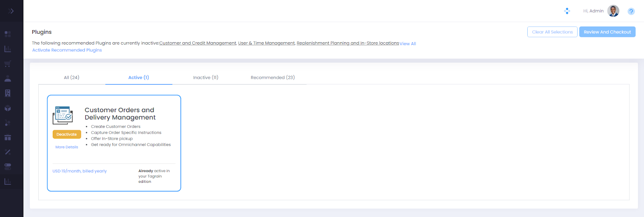Open the sidebar icon below the box icon
Screen dimensions: 644x217
[8, 123]
